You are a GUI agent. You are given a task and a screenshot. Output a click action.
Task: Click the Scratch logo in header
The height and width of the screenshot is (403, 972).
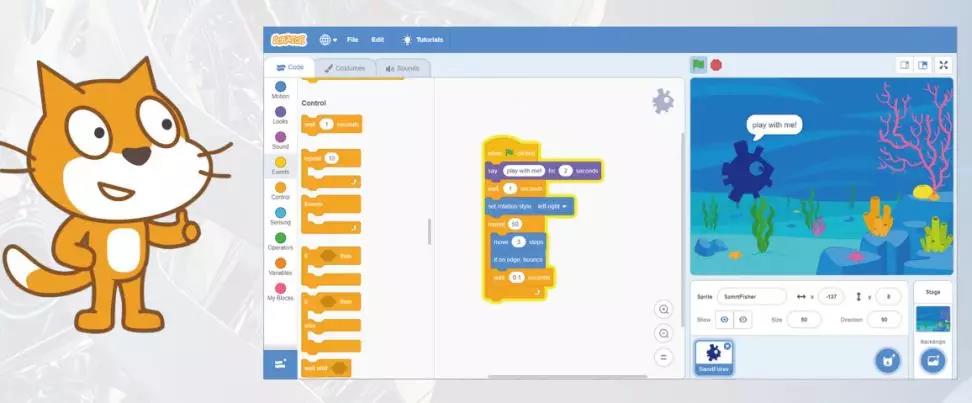click(x=288, y=40)
